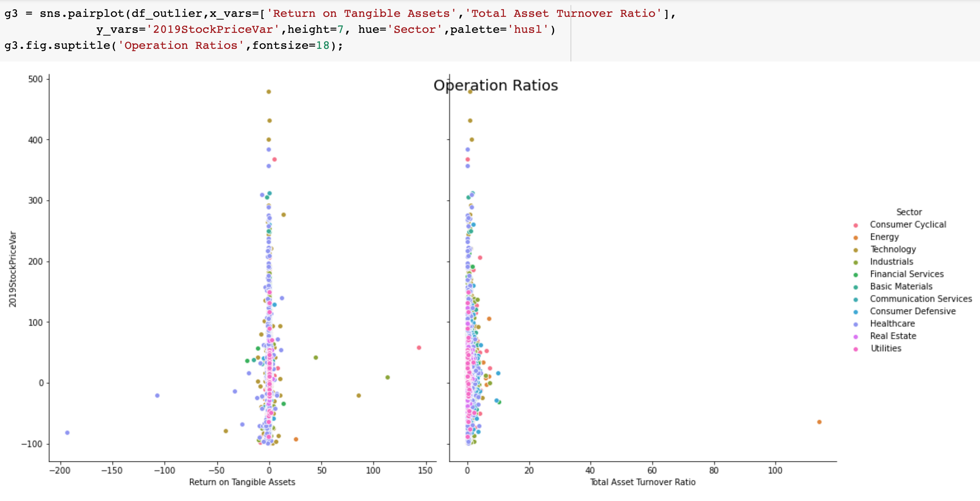Click the topmost Technology point in left plot

click(x=269, y=92)
